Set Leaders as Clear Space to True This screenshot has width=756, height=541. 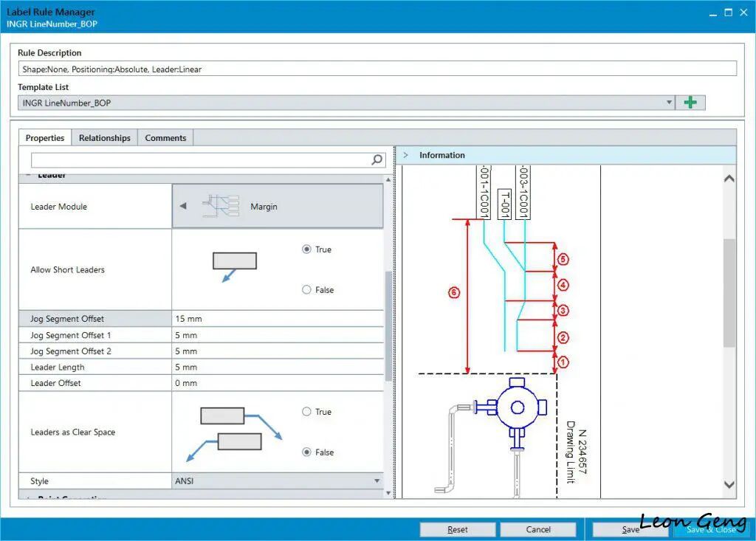[306, 412]
